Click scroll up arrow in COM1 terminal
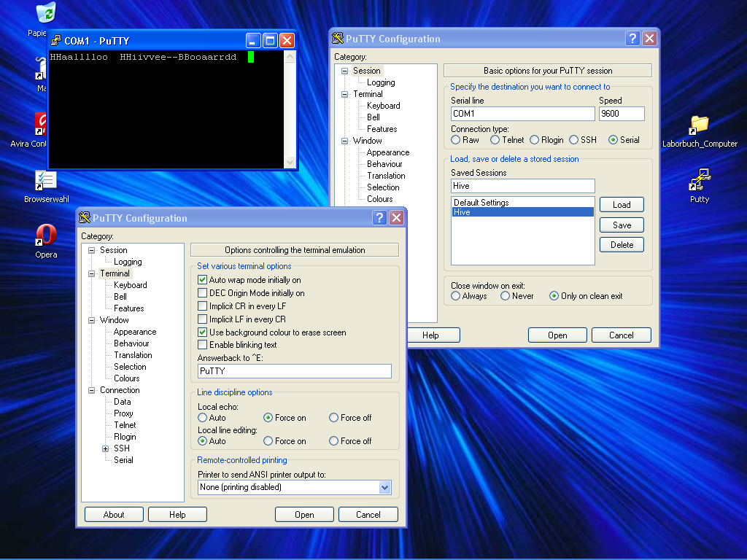 coord(290,57)
